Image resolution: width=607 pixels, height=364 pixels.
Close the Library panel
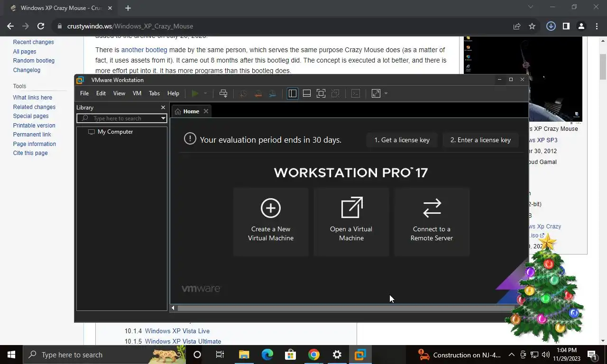(163, 108)
